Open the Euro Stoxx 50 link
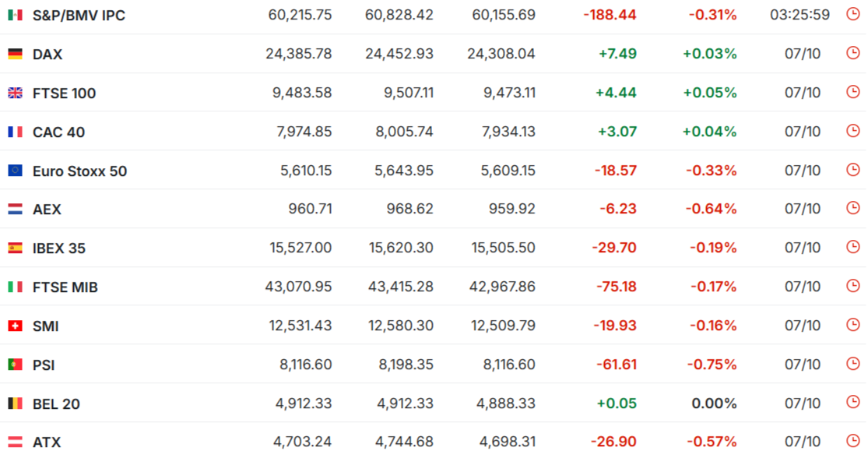 79,171
